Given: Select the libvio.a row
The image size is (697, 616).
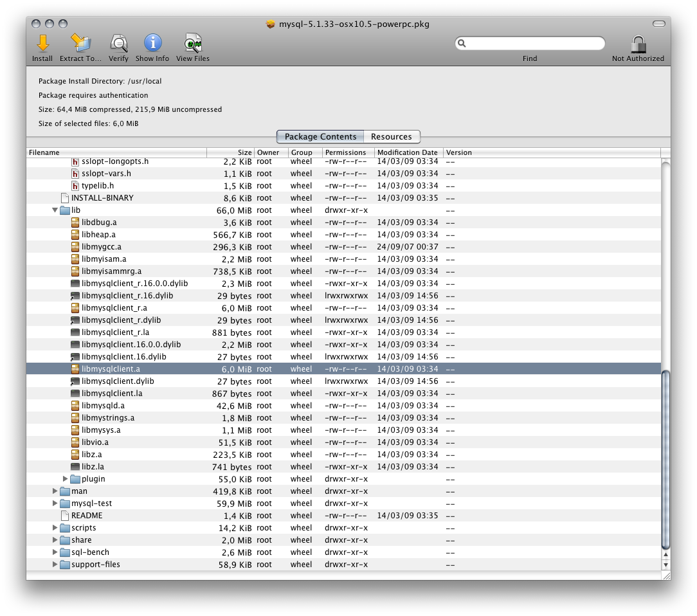Looking at the screenshot, I should click(343, 442).
